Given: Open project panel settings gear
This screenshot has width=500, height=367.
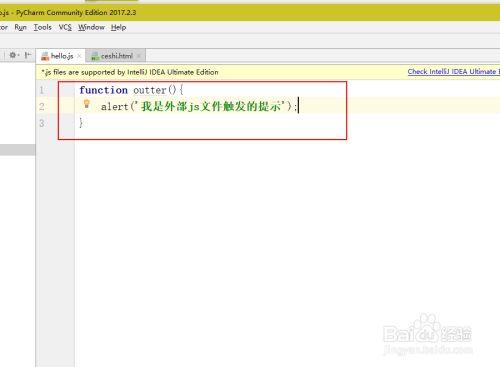Looking at the screenshot, I should (x=13, y=55).
